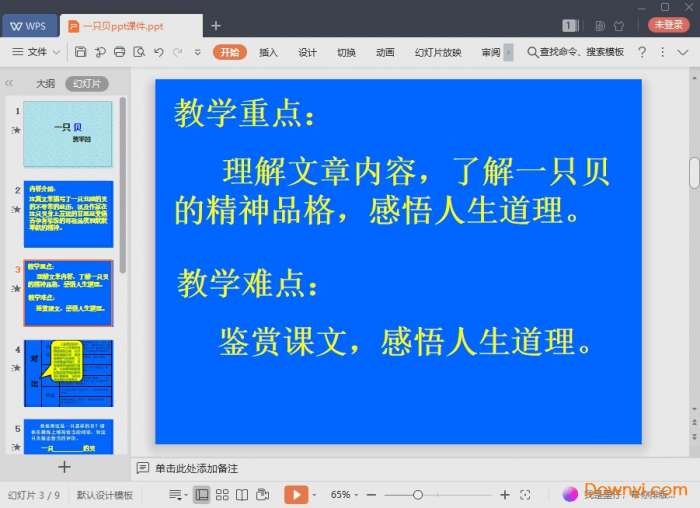
Task: Open the notes/list options dropdown in status bar
Action: [x=178, y=495]
